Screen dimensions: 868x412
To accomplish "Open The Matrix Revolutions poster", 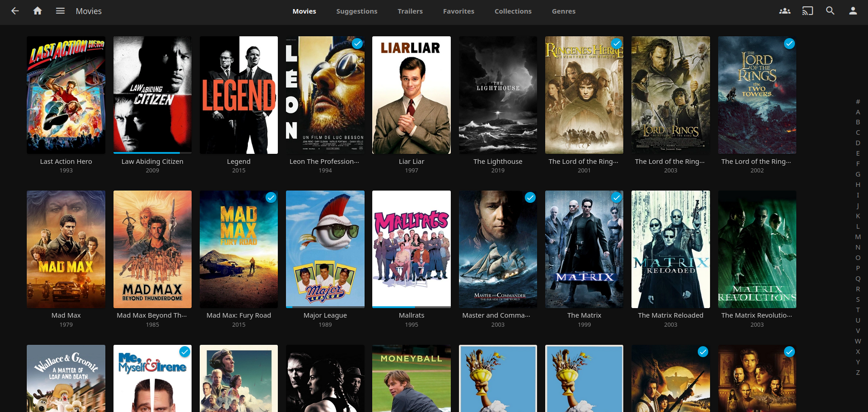I will [757, 249].
